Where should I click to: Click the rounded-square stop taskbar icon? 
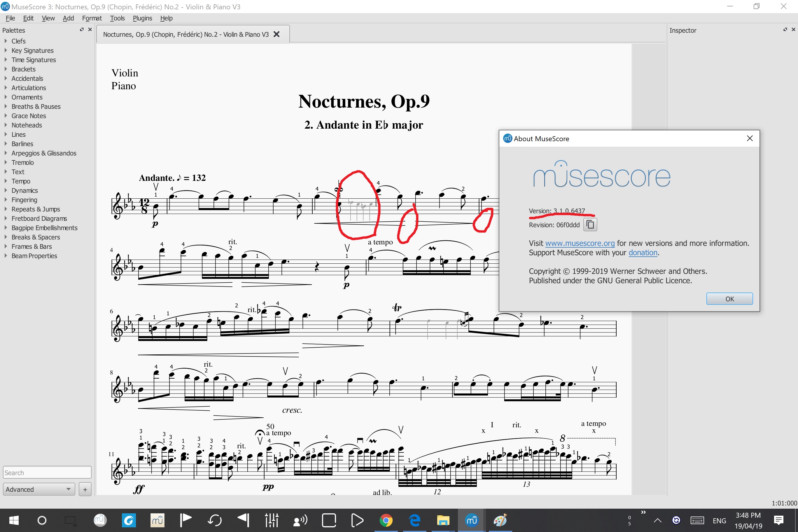tap(329, 520)
